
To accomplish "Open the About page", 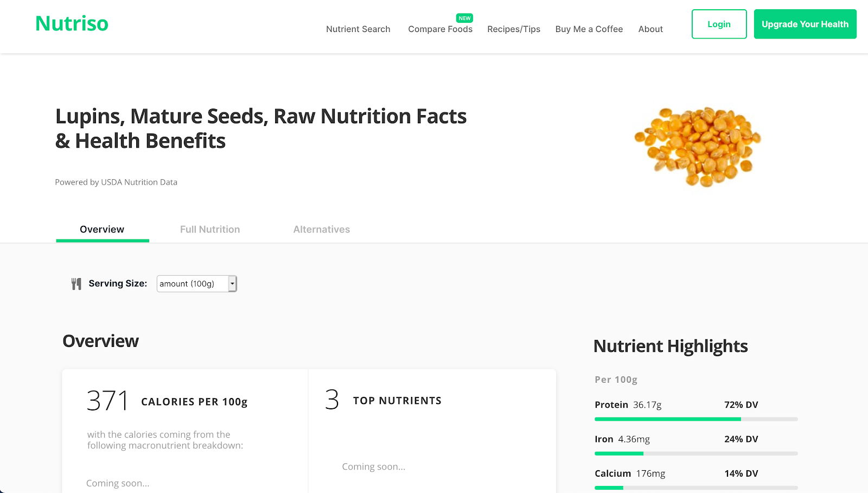I will (x=650, y=29).
